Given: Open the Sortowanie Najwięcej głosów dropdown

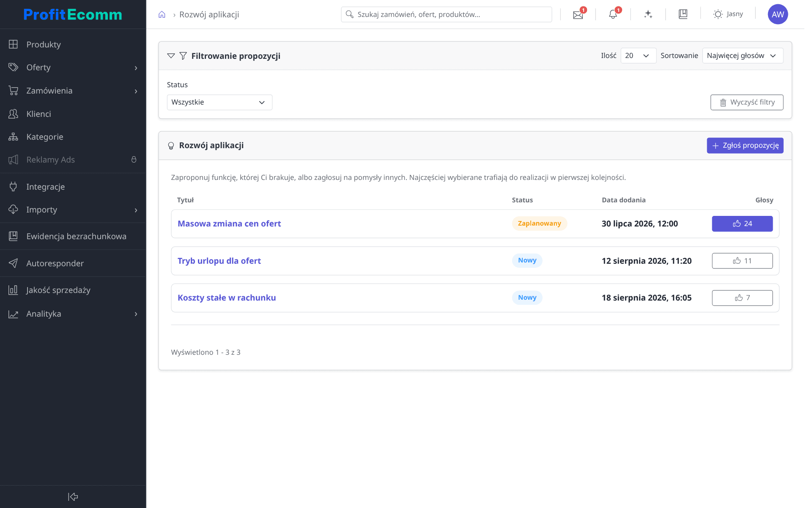Looking at the screenshot, I should [743, 55].
